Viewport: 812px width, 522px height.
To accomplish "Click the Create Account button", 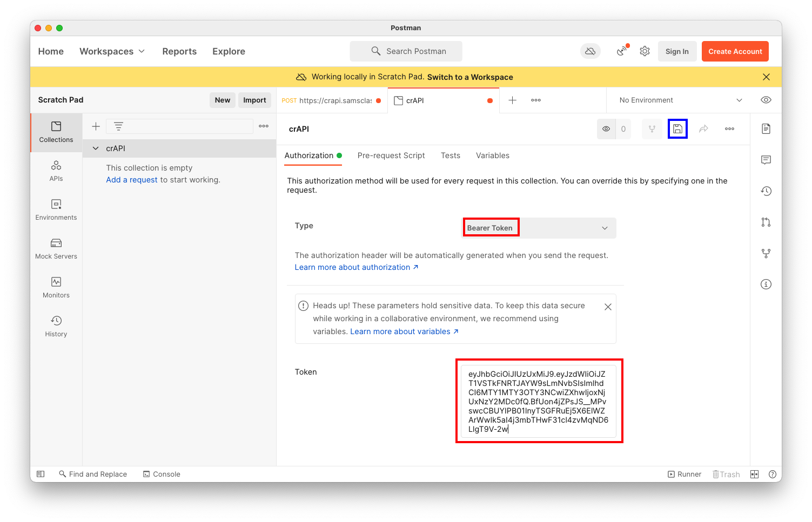I will (x=735, y=51).
